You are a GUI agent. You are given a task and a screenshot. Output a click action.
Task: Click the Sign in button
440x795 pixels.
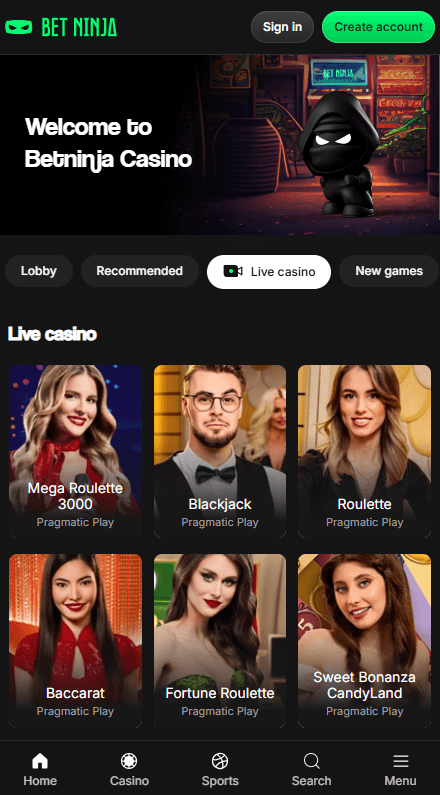click(282, 27)
